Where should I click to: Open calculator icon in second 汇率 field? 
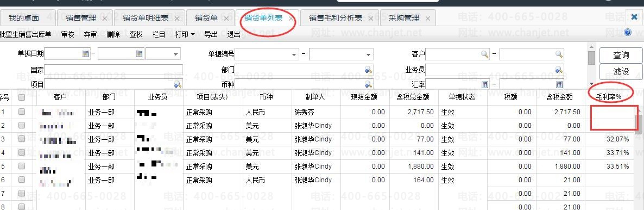coord(559,84)
